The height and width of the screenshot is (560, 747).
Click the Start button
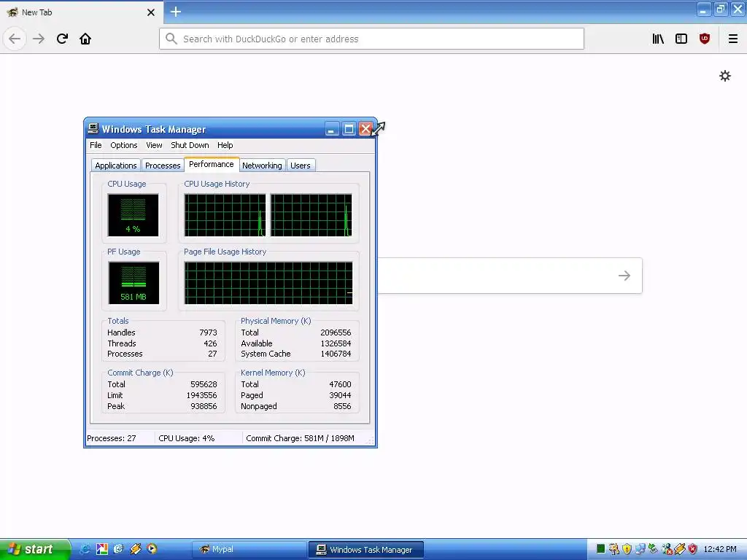35,550
